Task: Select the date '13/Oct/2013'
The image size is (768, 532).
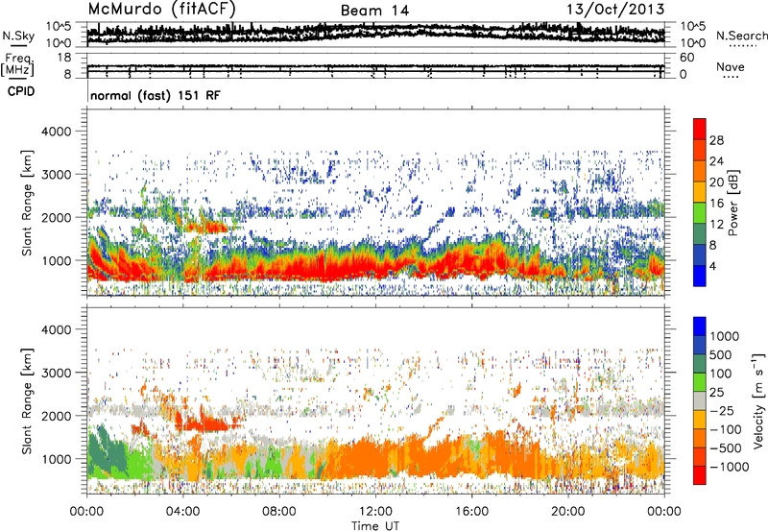Action: (615, 10)
